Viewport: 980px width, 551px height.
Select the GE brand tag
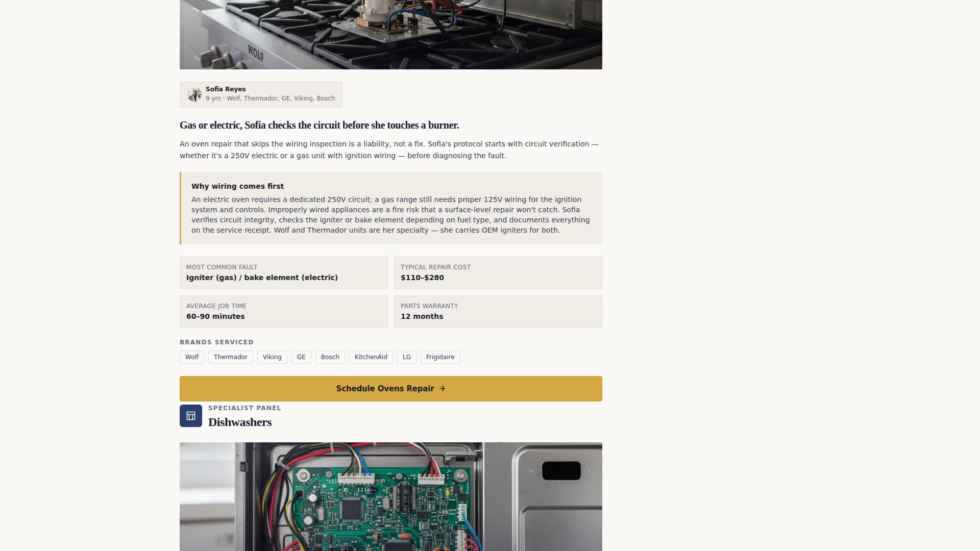(x=301, y=357)
